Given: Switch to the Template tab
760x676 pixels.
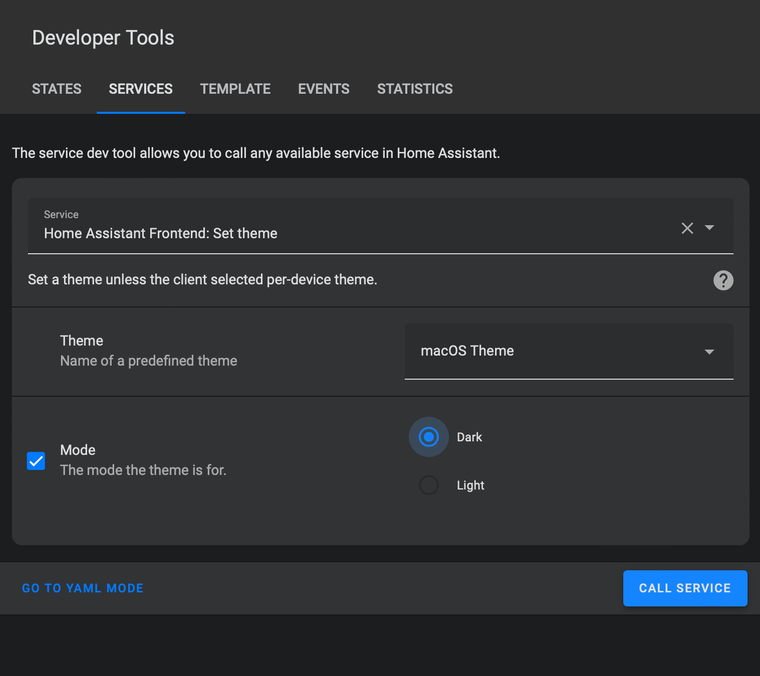Looking at the screenshot, I should (235, 89).
